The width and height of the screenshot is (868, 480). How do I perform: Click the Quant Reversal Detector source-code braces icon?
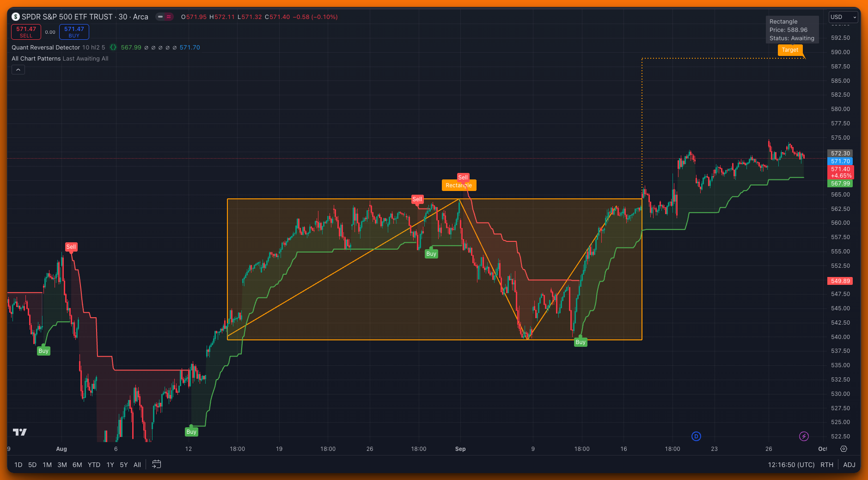(113, 47)
